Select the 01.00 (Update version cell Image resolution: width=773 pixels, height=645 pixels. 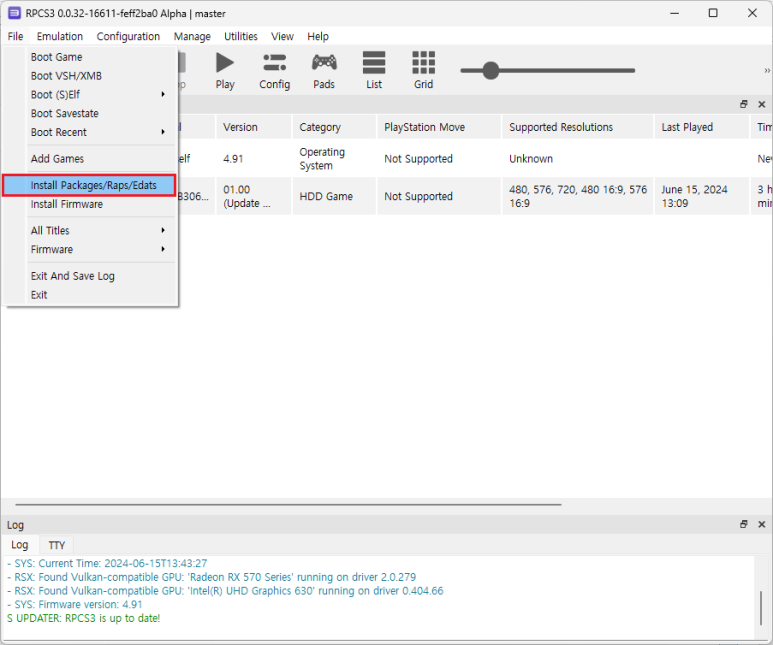click(x=253, y=196)
